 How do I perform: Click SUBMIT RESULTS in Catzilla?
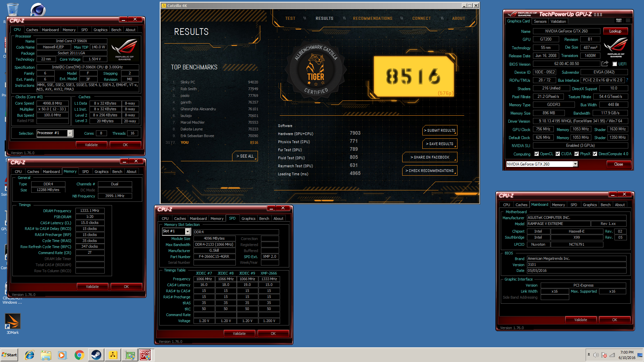pos(440,130)
